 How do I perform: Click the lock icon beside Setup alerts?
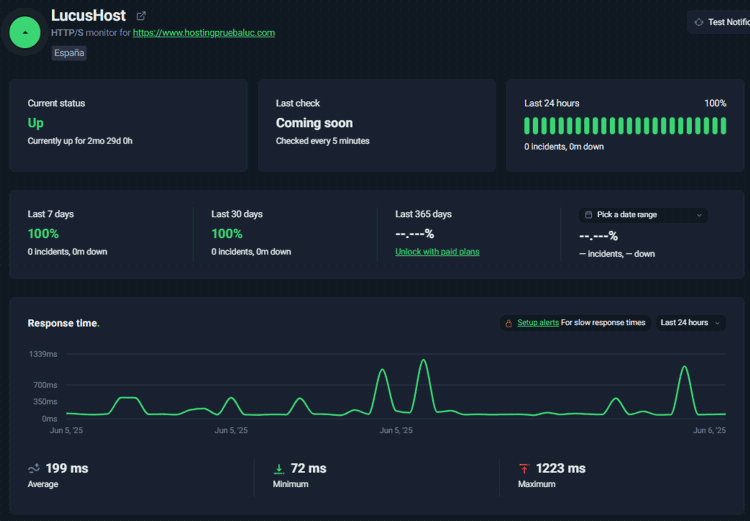pos(508,323)
